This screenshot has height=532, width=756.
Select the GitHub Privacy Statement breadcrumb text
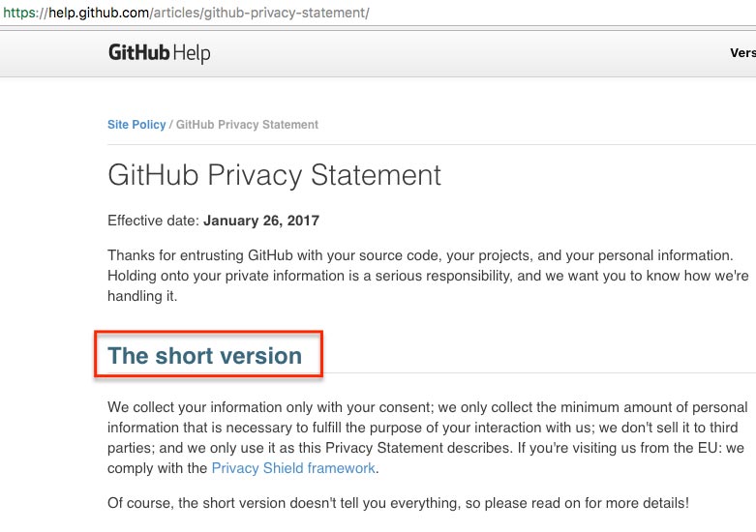(x=247, y=125)
